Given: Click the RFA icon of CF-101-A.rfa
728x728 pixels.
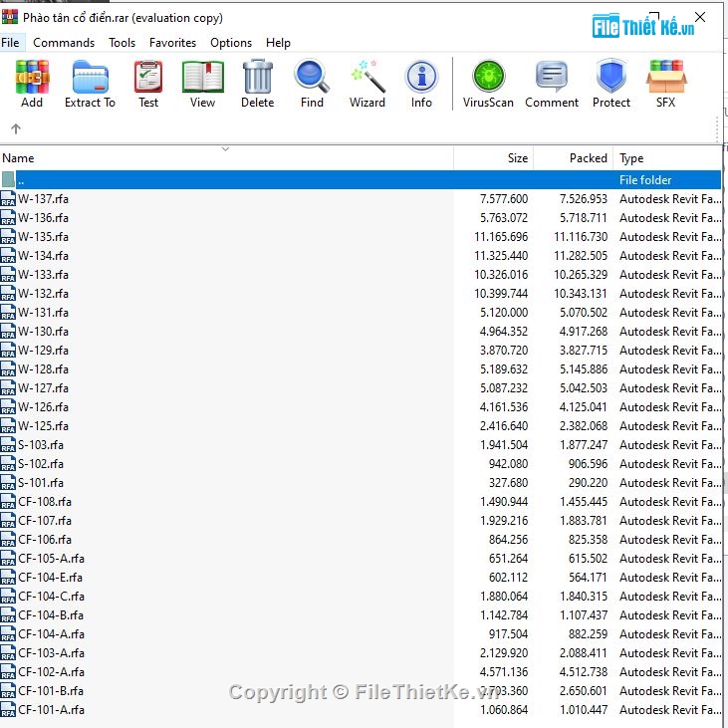Looking at the screenshot, I should pos(8,709).
